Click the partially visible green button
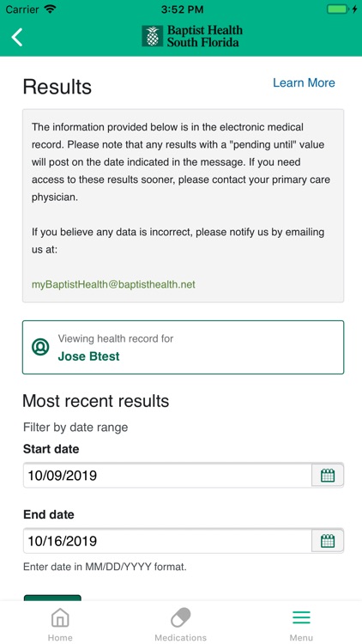The image size is (362, 644). point(52,598)
